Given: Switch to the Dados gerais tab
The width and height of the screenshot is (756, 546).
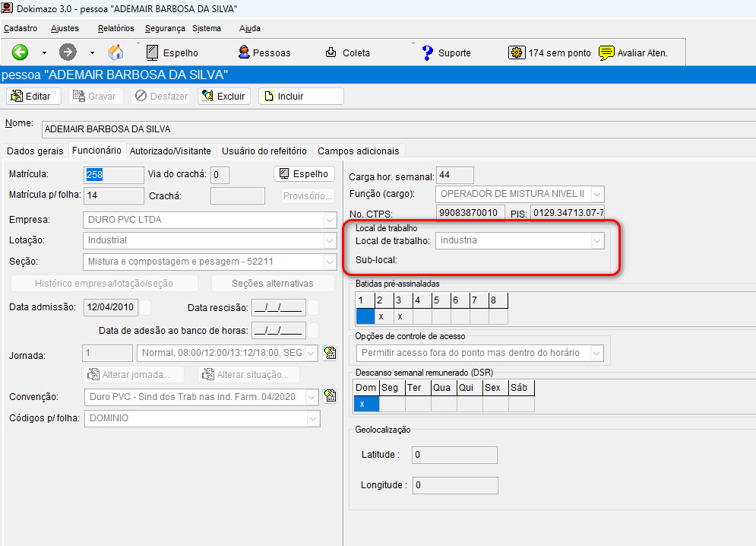Looking at the screenshot, I should click(x=35, y=151).
